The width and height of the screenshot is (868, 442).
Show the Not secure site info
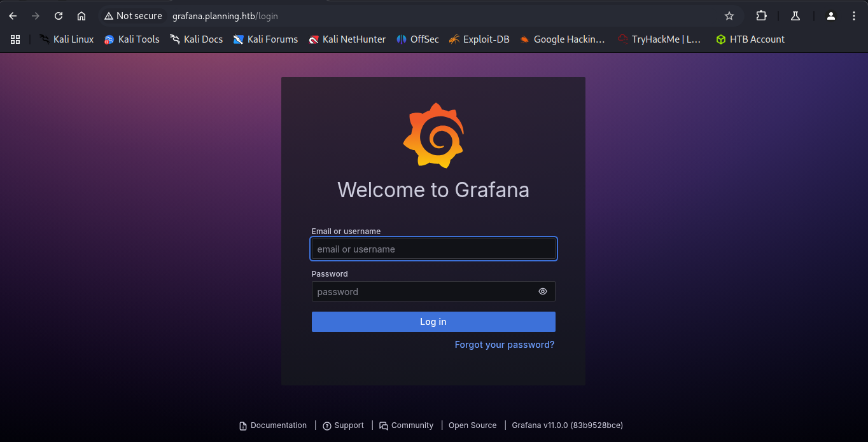tap(133, 16)
